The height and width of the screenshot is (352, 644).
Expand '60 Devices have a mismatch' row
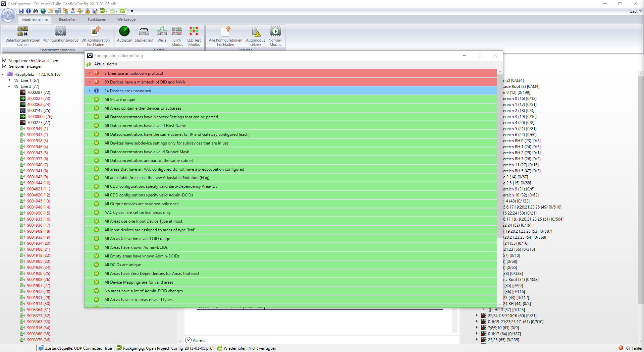[90, 82]
